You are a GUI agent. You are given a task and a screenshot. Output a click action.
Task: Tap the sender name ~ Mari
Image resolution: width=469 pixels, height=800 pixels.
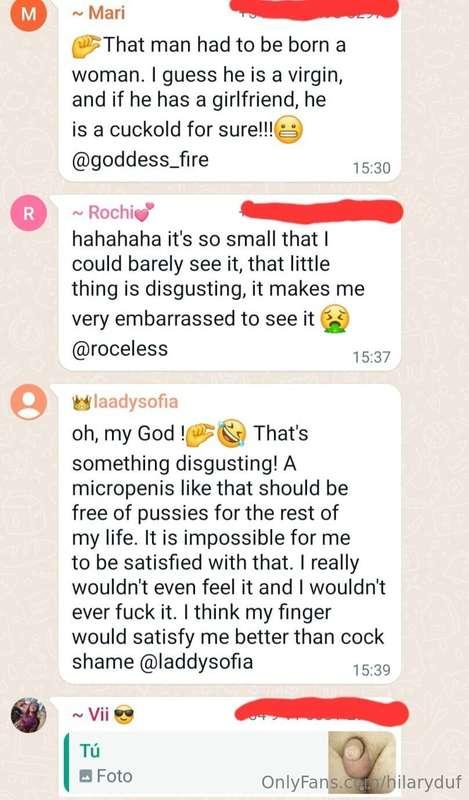98,12
